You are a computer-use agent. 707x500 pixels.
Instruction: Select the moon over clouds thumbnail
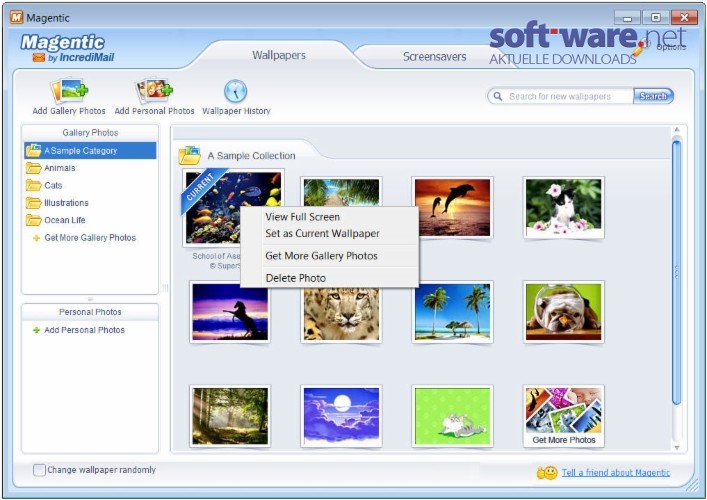[x=341, y=416]
